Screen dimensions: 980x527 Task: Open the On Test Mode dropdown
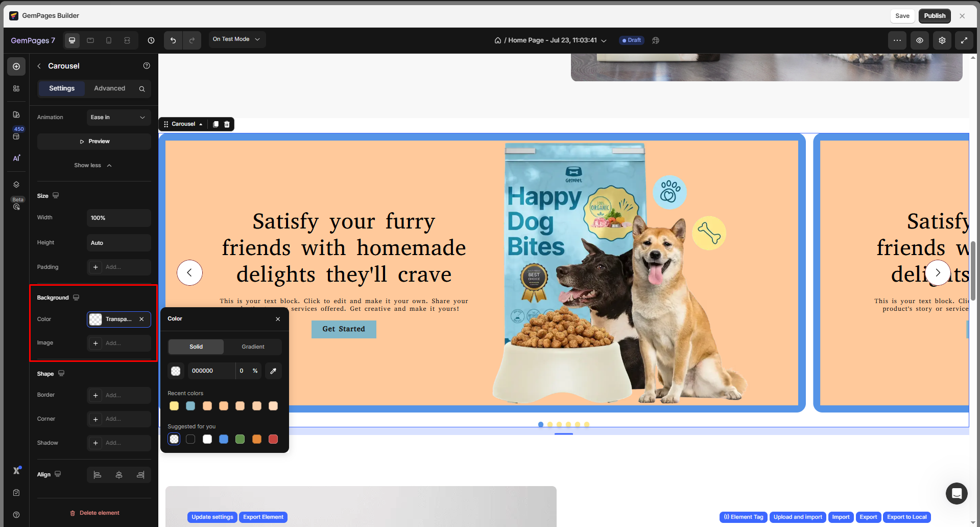[x=237, y=39]
